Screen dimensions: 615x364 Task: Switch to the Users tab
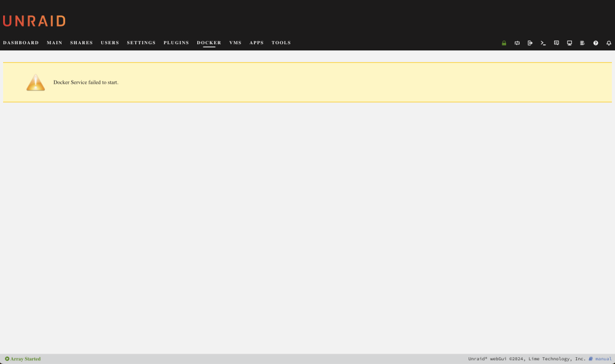point(110,43)
